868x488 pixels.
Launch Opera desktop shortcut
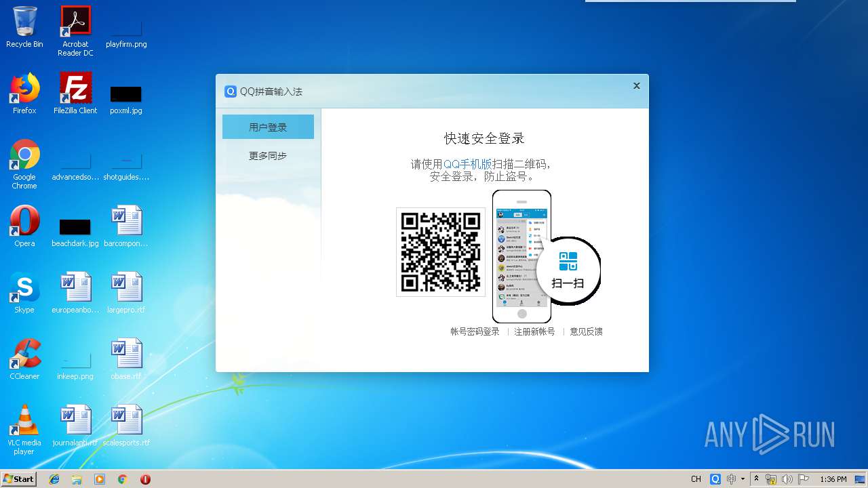(x=24, y=226)
